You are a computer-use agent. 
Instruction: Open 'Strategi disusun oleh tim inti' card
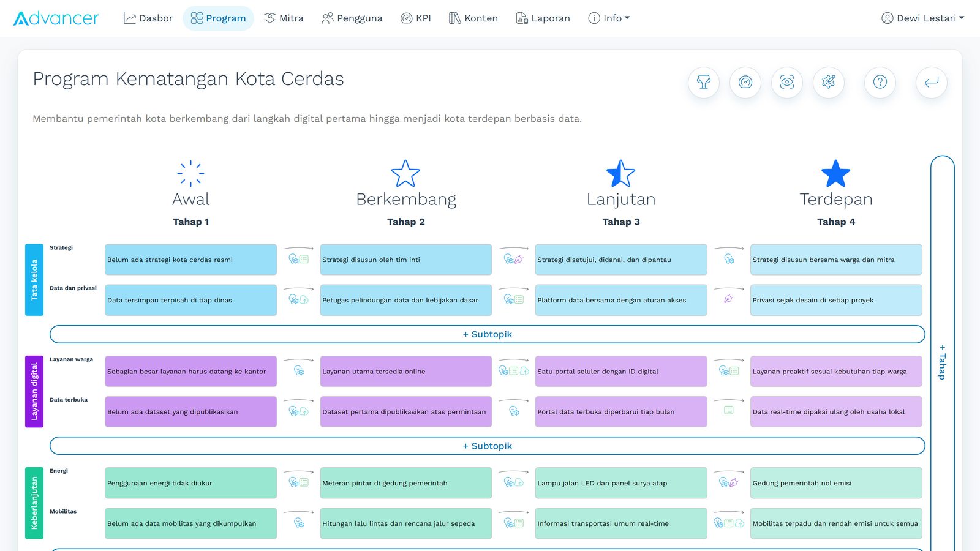(x=406, y=260)
